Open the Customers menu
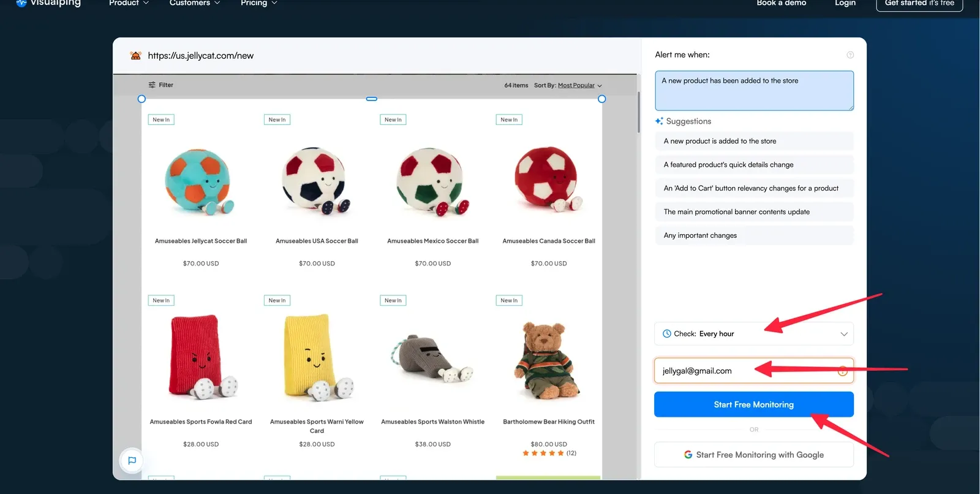Viewport: 980px width, 494px height. (x=194, y=3)
